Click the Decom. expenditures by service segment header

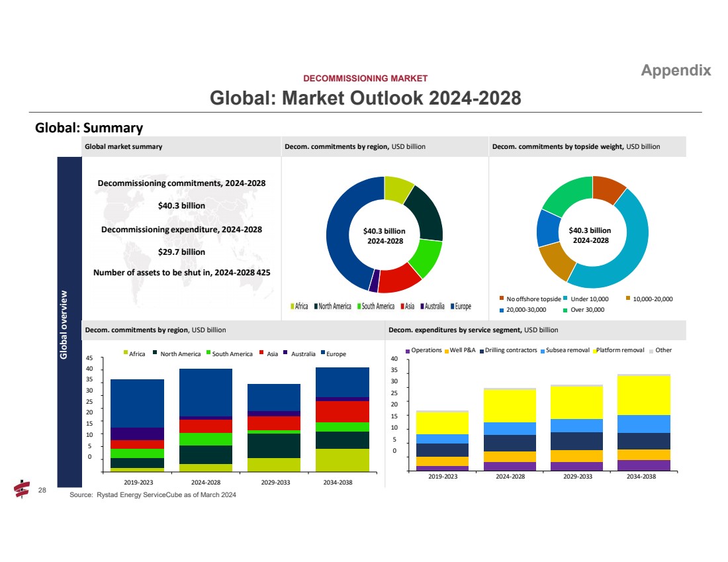point(473,330)
